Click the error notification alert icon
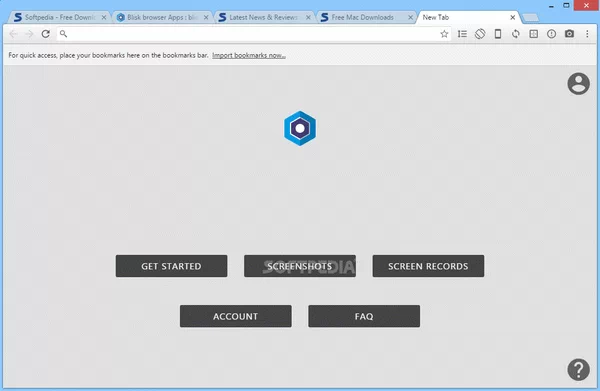 [x=551, y=34]
